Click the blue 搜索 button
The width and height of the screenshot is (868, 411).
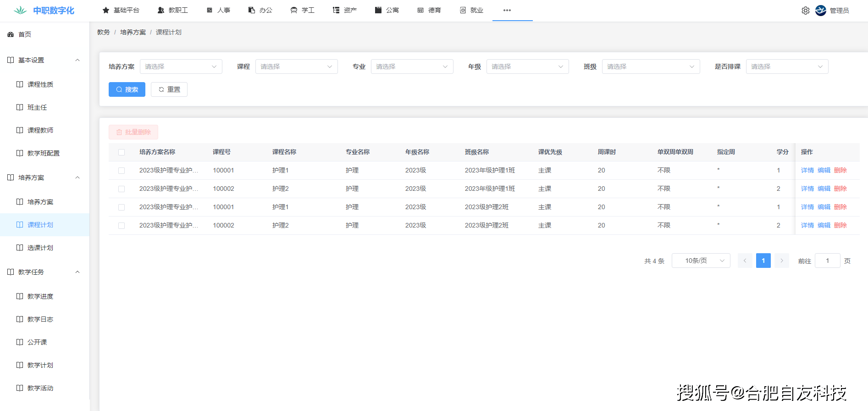click(127, 89)
